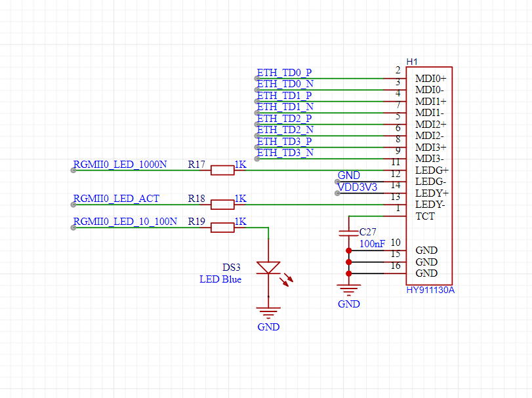Select resistor R18 symbol
The width and height of the screenshot is (532, 398).
222,205
